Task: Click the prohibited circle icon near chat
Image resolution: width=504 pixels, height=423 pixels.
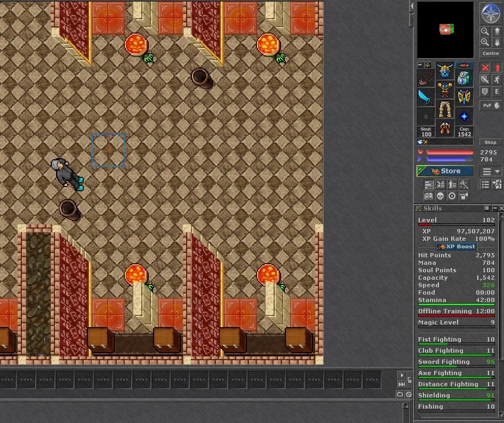Action: 409,394
